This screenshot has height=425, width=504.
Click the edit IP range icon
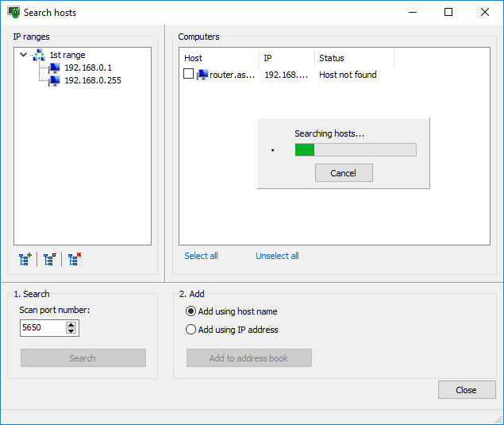50,258
